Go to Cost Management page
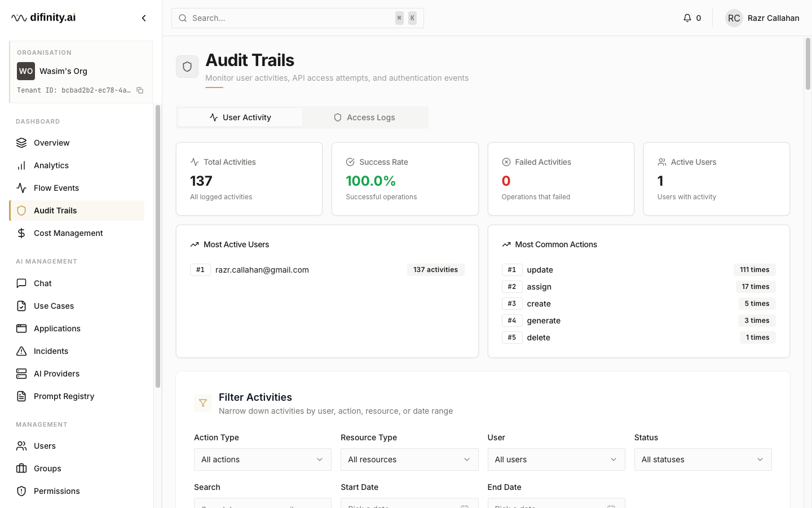 pyautogui.click(x=77, y=233)
